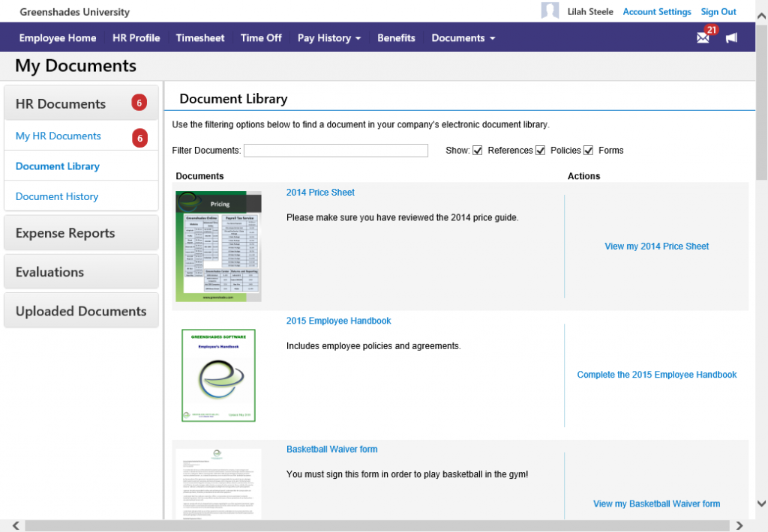Expand the Evaluations sidebar section

[x=81, y=272]
